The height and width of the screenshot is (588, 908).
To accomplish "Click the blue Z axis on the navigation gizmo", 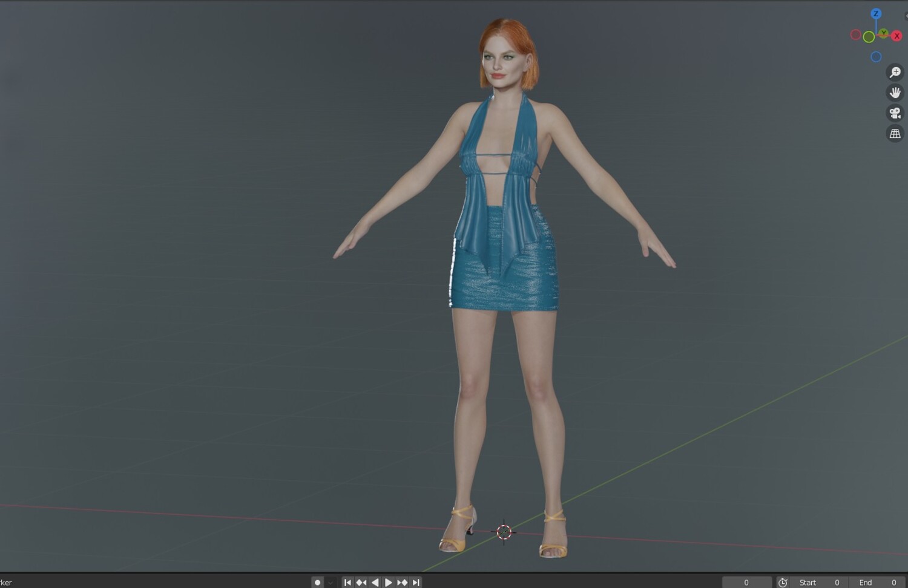I will tap(876, 13).
